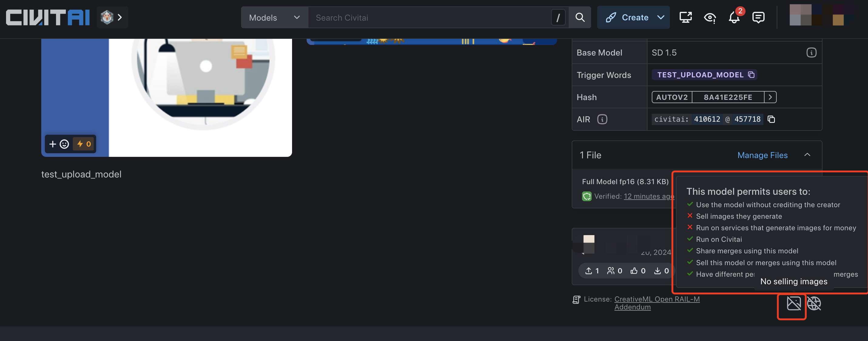Add a reaction with plus smiley button

click(x=59, y=144)
